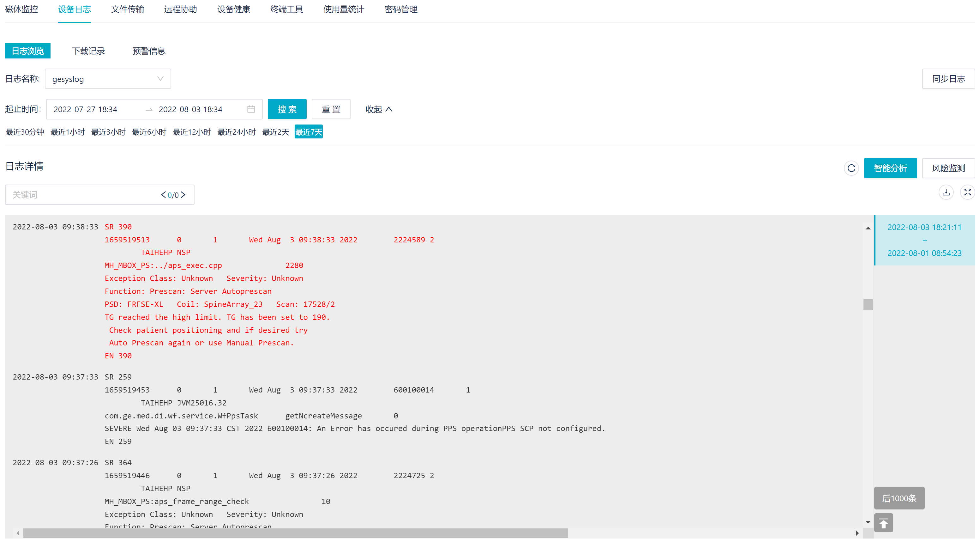Select the 最近30分钟 quick range
Screen dimensions: 980x542
click(25, 132)
